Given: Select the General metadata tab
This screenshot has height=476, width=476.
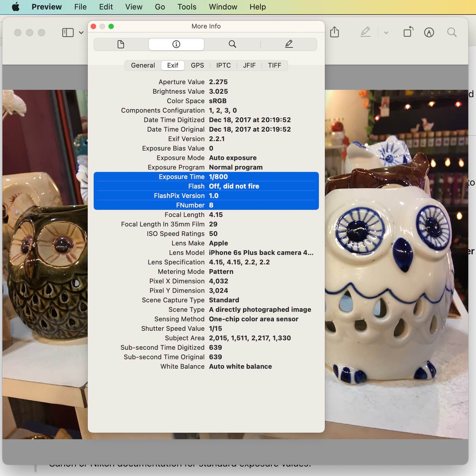Looking at the screenshot, I should coord(143,65).
